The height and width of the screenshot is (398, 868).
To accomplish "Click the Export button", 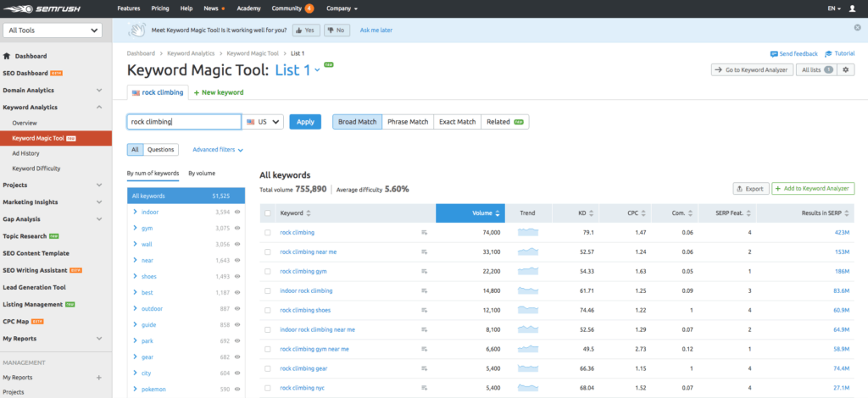I will pos(751,189).
